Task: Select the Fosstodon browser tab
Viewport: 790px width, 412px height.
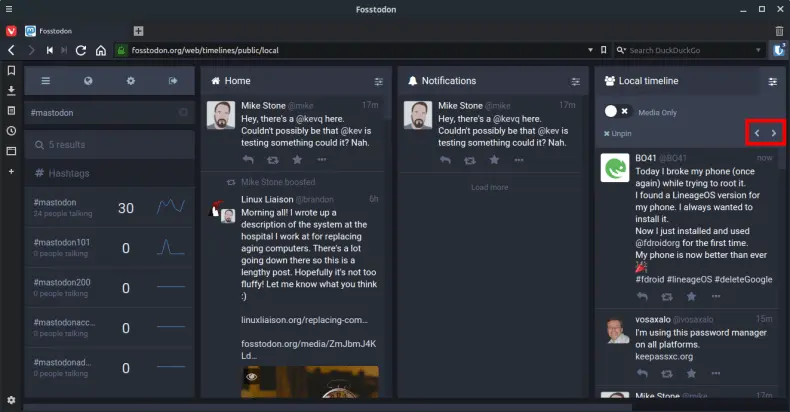Action: pos(70,31)
